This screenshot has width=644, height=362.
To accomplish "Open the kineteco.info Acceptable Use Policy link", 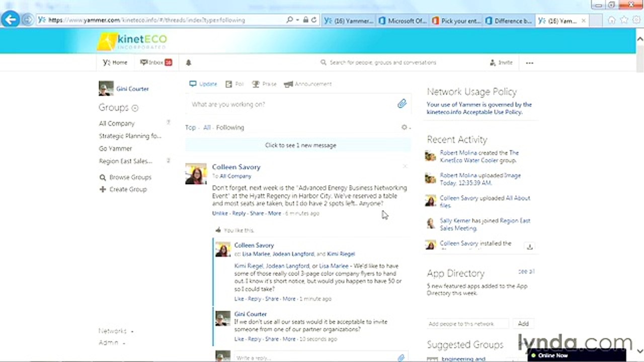I will coord(474,112).
